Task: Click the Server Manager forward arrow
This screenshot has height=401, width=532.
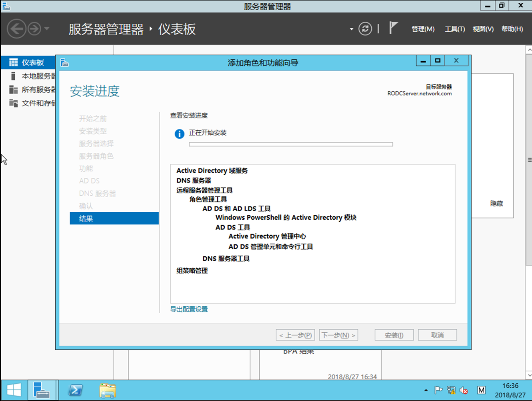Action: 34,29
